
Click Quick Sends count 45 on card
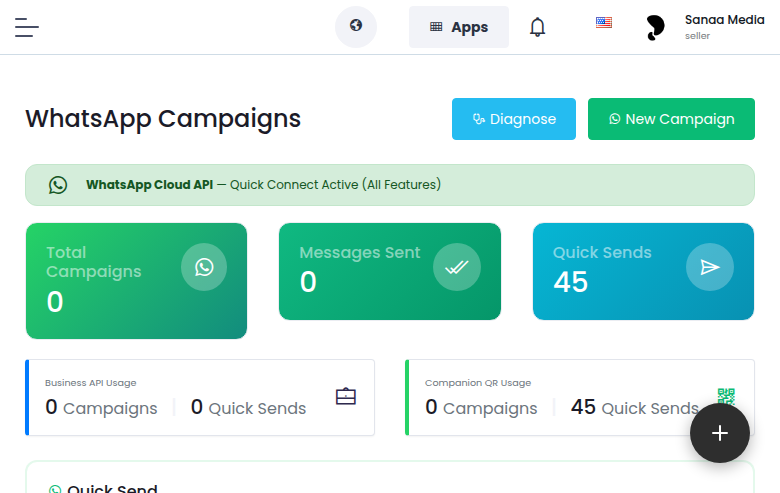(571, 282)
